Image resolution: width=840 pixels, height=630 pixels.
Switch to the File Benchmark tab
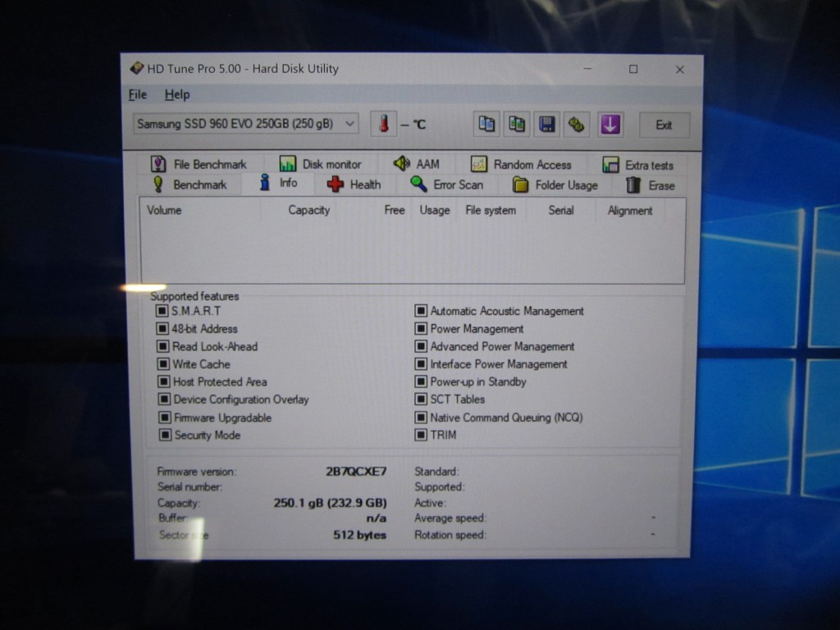(x=199, y=164)
